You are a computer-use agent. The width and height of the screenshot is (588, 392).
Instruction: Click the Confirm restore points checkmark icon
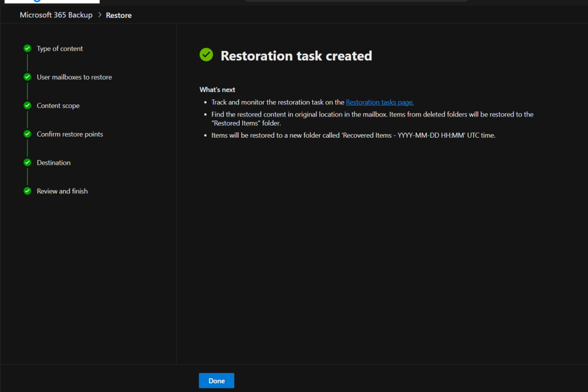pos(27,134)
